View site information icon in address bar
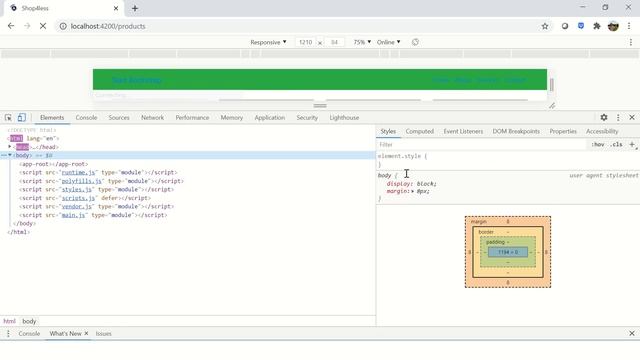Screen dimensions: 640x360 click(63, 26)
